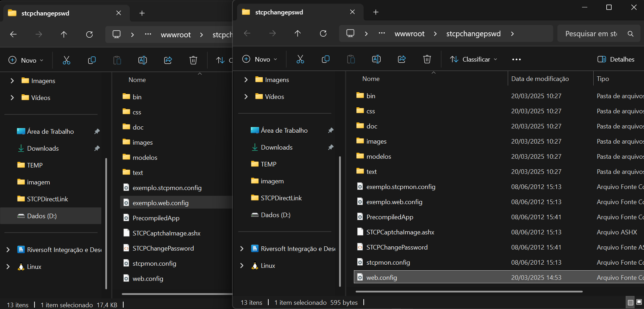Image resolution: width=644 pixels, height=309 pixels.
Task: Open Novo dropdown in right window
Action: (x=260, y=59)
